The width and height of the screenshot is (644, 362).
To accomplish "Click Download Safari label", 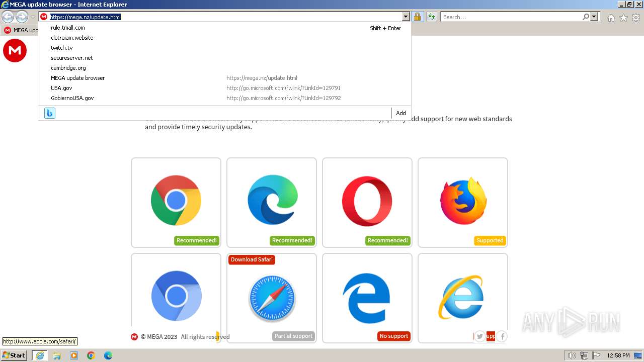I will 252,259.
